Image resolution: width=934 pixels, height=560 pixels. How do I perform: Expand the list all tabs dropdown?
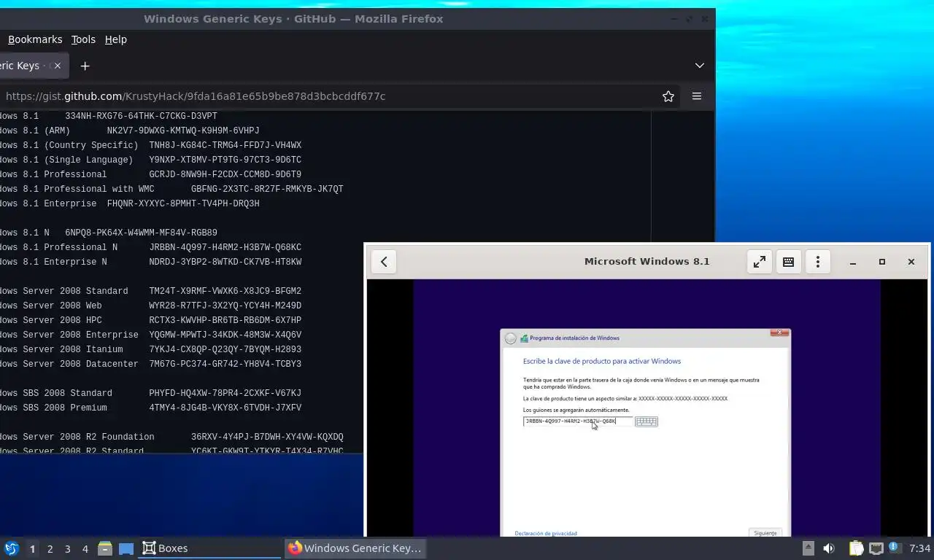[699, 66]
